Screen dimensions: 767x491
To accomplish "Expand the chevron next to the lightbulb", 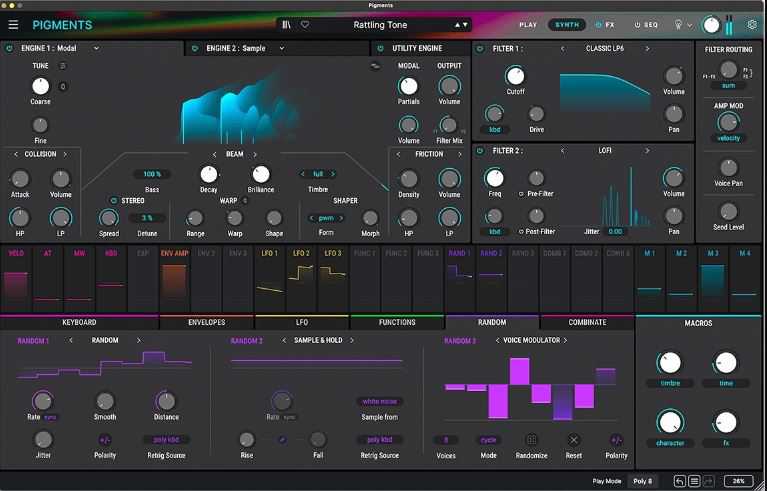I will click(x=690, y=25).
